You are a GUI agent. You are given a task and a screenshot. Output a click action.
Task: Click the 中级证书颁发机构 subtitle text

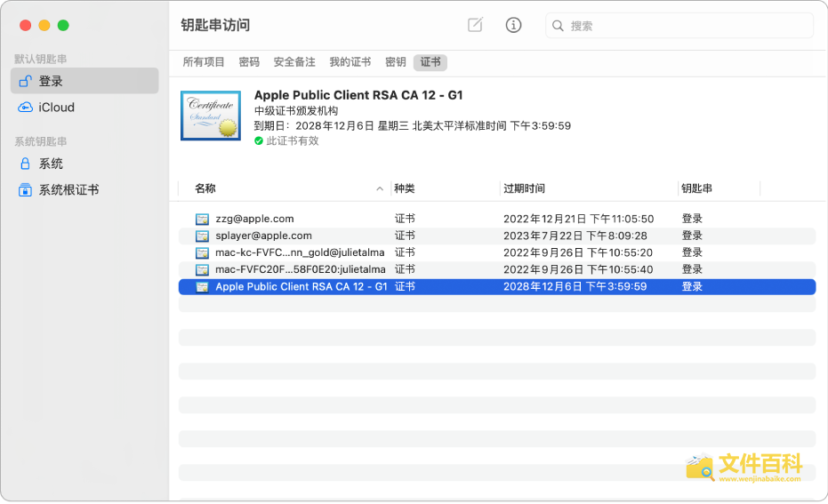pos(295,111)
